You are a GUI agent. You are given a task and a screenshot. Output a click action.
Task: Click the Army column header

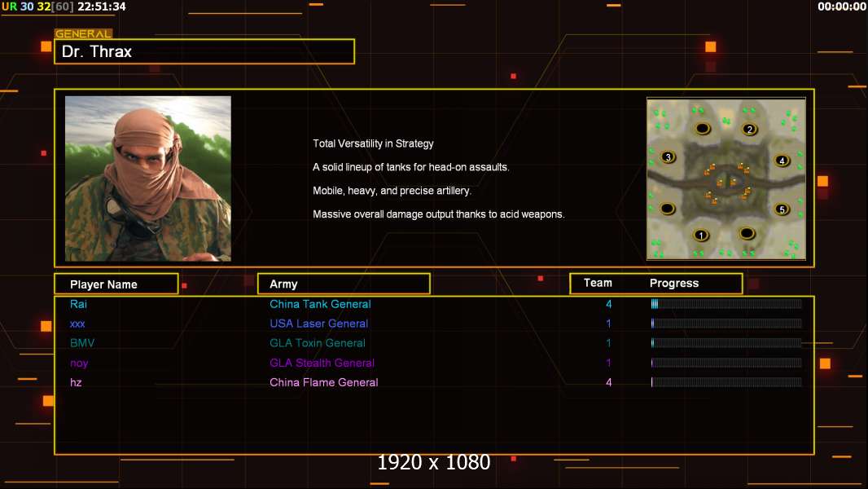click(344, 284)
